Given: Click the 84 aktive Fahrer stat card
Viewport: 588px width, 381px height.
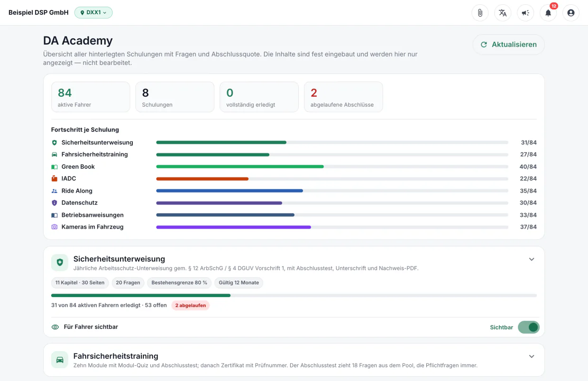Looking at the screenshot, I should point(91,97).
